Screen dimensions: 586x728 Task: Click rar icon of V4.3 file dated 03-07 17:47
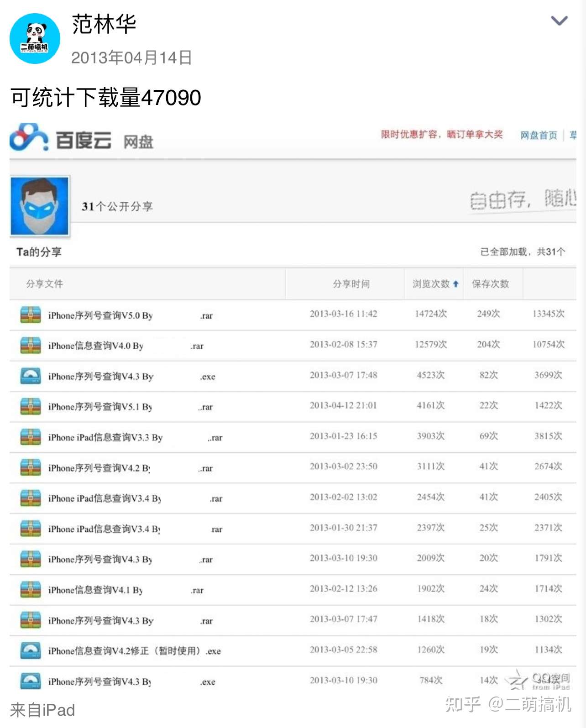coord(31,620)
